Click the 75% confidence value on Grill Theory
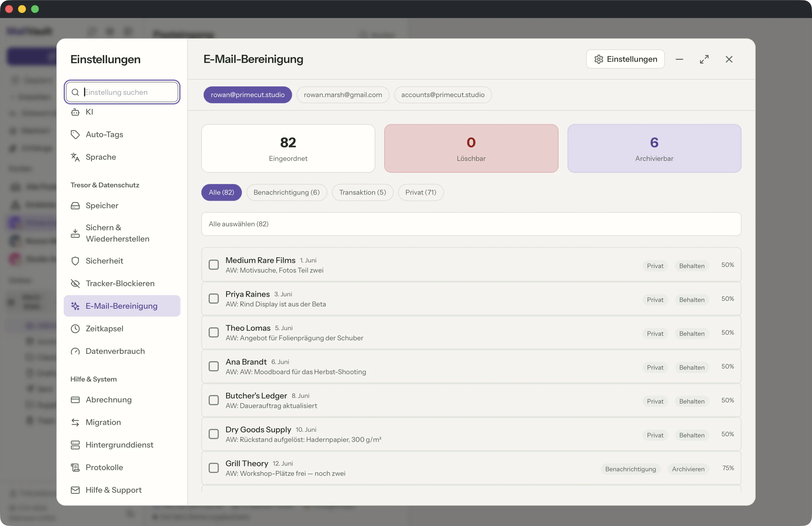The height and width of the screenshot is (526, 812). point(728,468)
